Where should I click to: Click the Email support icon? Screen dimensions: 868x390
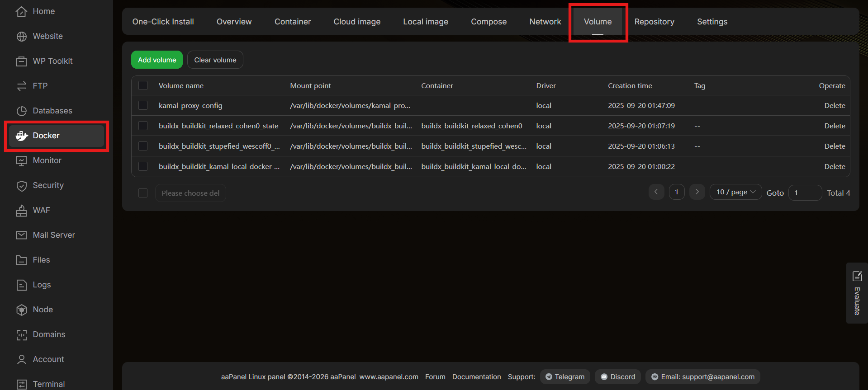click(655, 377)
